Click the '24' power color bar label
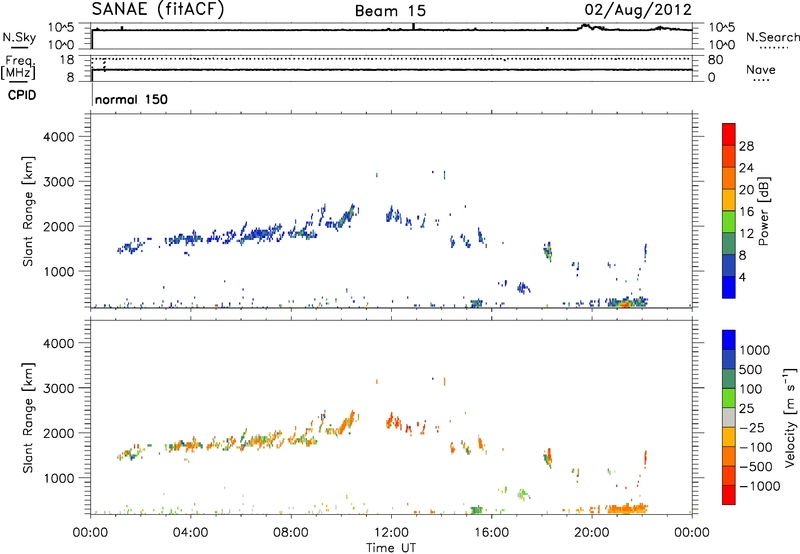The image size is (800, 554). (746, 168)
